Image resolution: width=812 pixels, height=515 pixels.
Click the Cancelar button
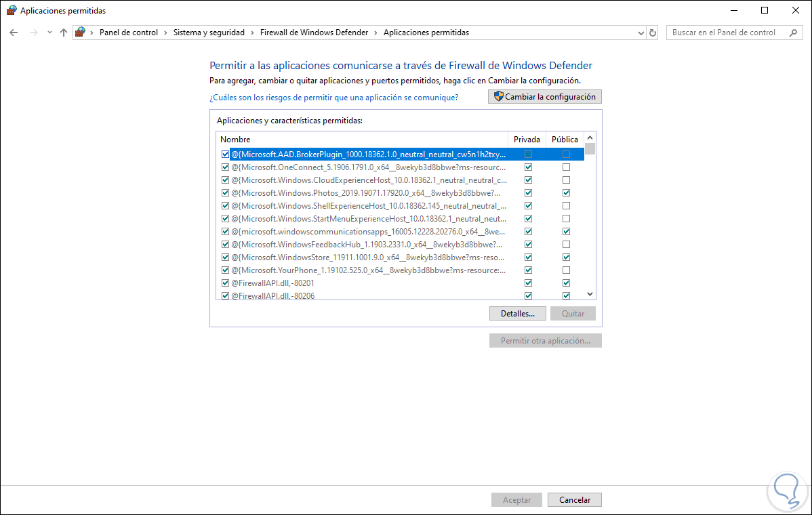click(x=574, y=500)
